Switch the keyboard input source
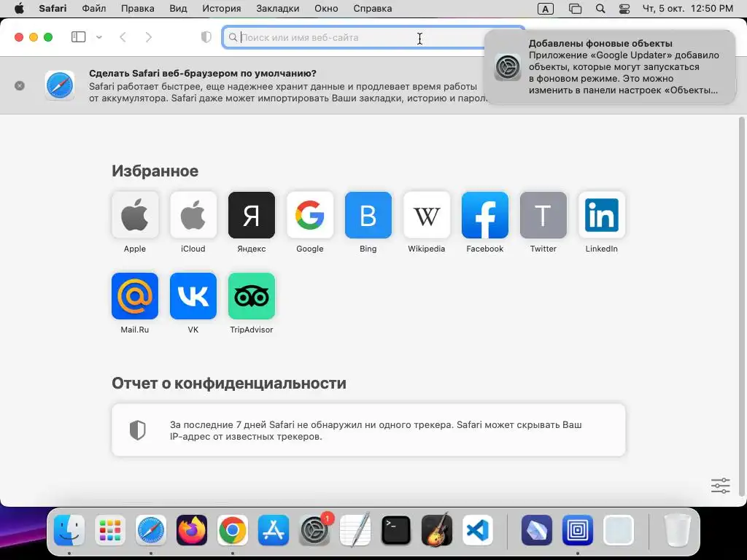 546,9
